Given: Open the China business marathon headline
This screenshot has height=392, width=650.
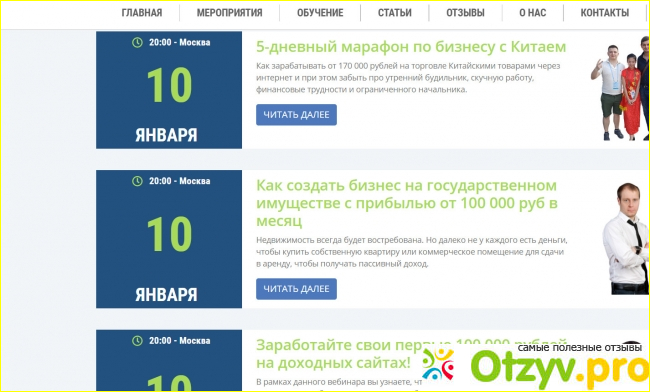Looking at the screenshot, I should point(411,47).
